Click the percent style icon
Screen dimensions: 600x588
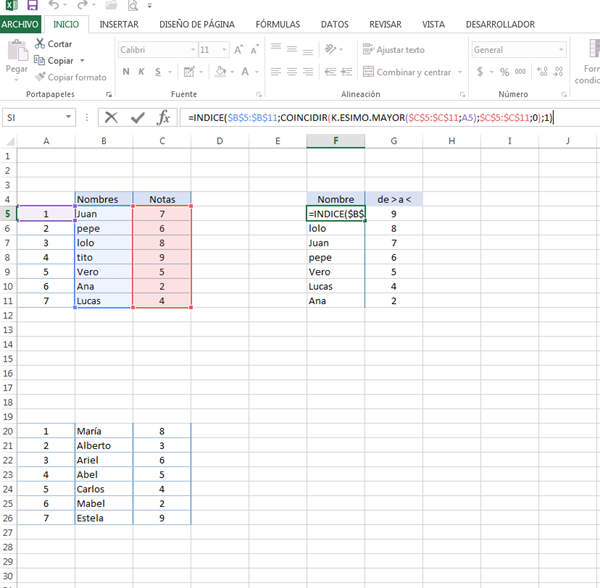pos(504,72)
